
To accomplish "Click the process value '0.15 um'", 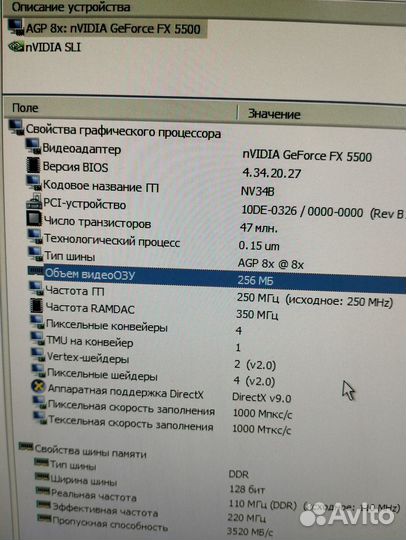I will pyautogui.click(x=259, y=246).
